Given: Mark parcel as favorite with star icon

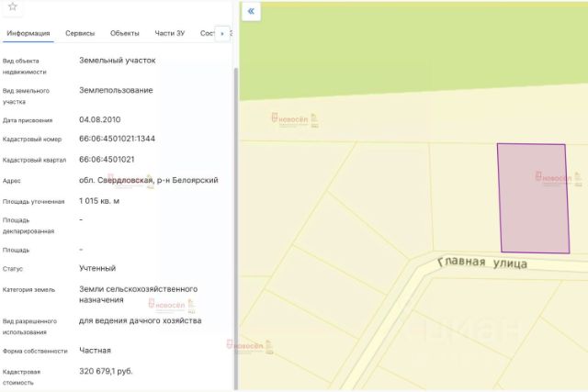Looking at the screenshot, I should click(12, 6).
